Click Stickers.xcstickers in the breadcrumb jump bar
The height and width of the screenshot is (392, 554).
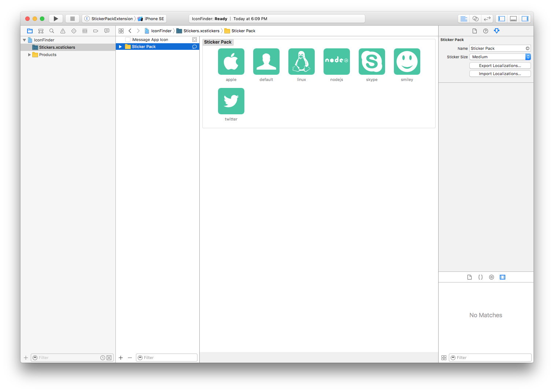pos(201,31)
